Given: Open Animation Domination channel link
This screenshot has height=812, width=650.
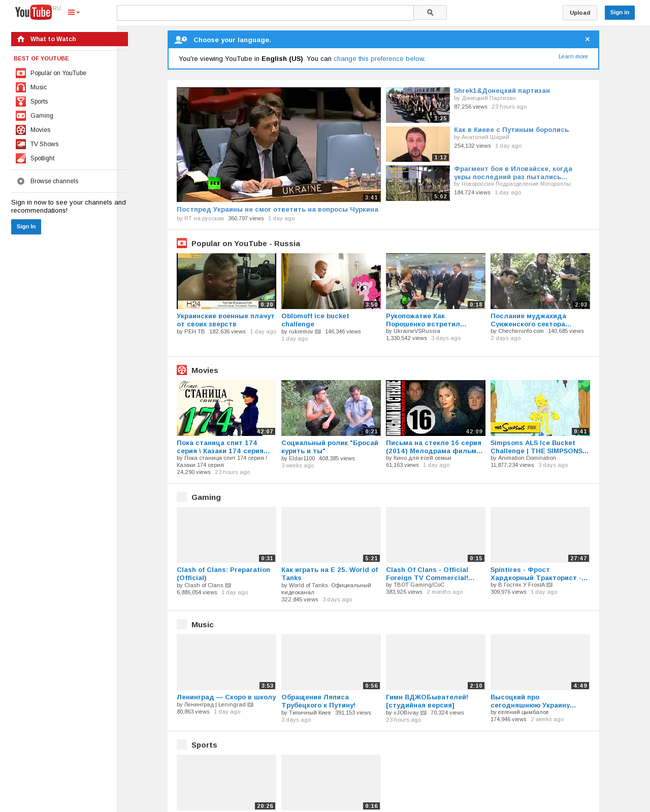Looking at the screenshot, I should [527, 458].
